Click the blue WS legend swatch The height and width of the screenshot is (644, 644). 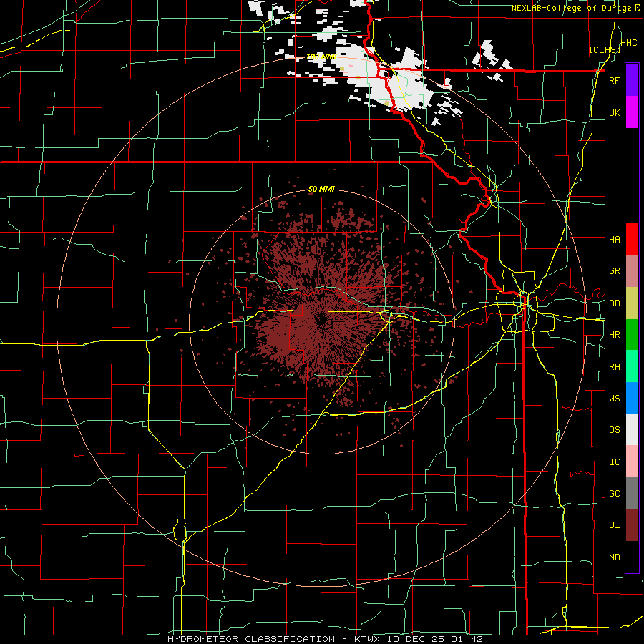(x=632, y=398)
